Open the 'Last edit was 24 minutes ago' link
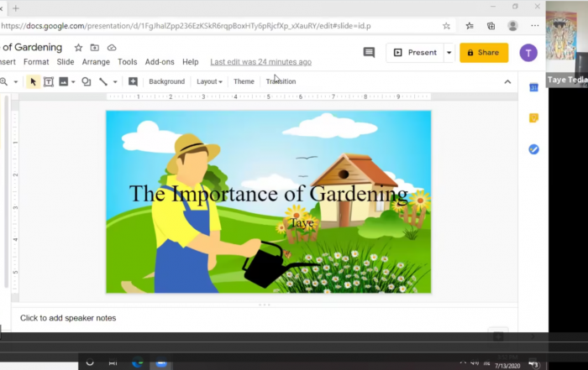Image resolution: width=588 pixels, height=370 pixels. (260, 62)
